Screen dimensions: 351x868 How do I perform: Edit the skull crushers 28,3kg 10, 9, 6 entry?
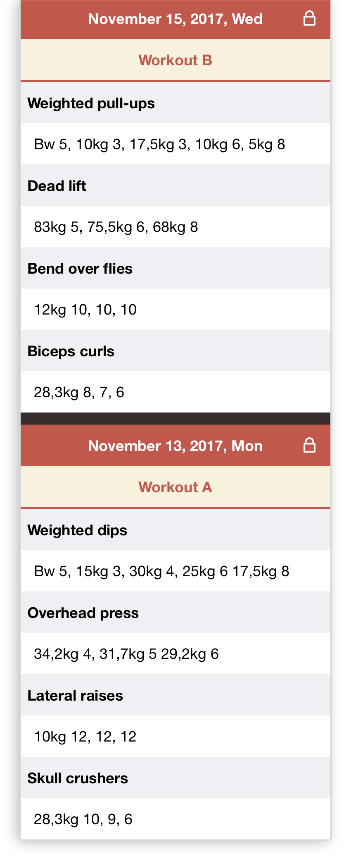[175, 819]
